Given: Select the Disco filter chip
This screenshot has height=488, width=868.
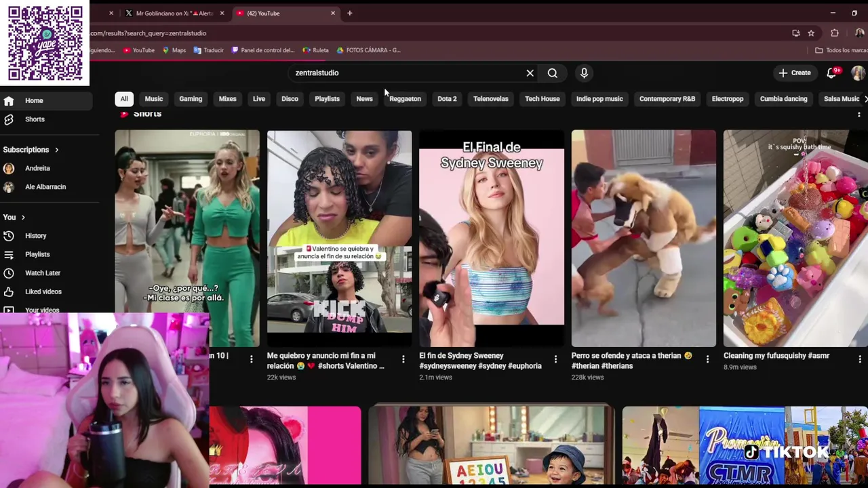Looking at the screenshot, I should tap(290, 99).
